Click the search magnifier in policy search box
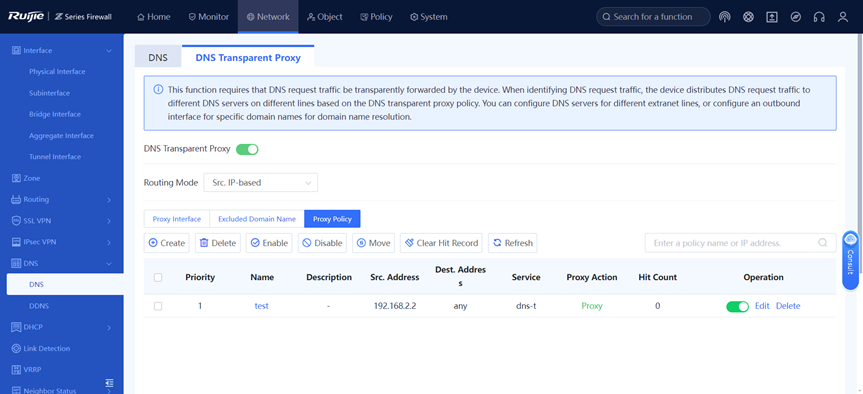The width and height of the screenshot is (863, 394). pos(822,243)
